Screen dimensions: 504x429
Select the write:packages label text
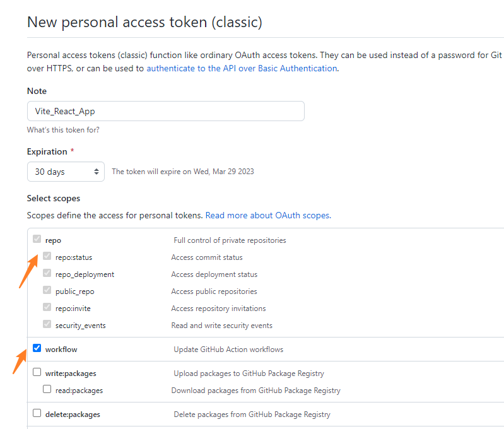pos(71,373)
